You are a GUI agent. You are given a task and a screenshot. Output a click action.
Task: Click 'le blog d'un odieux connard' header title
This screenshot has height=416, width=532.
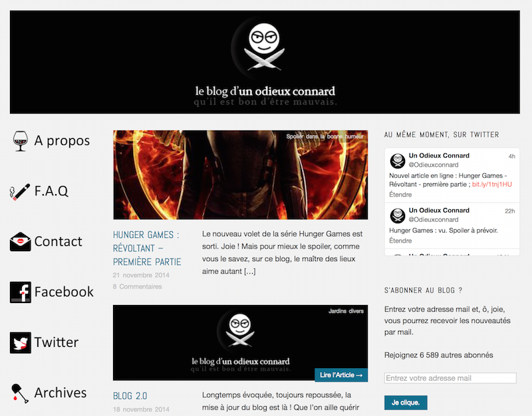click(x=265, y=91)
